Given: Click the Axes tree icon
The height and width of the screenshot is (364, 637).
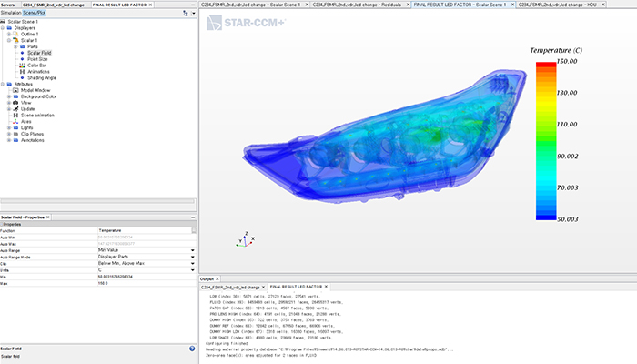Looking at the screenshot, I should click(x=15, y=121).
